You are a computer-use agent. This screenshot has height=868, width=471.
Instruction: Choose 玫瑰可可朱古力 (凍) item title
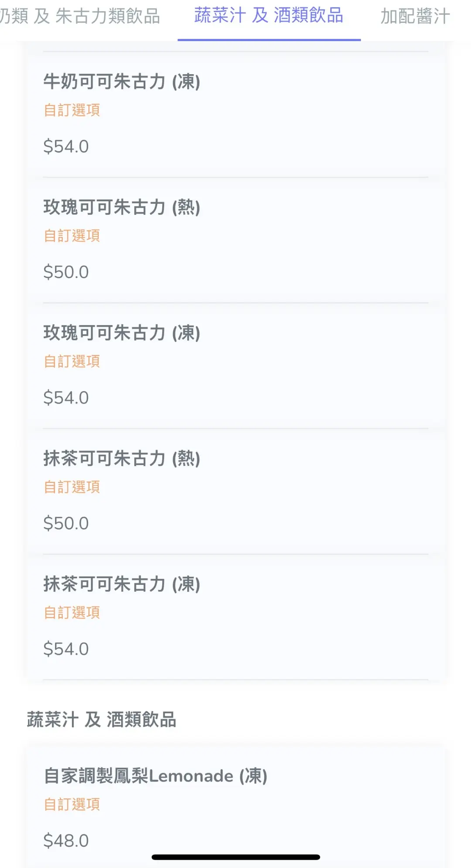[122, 333]
